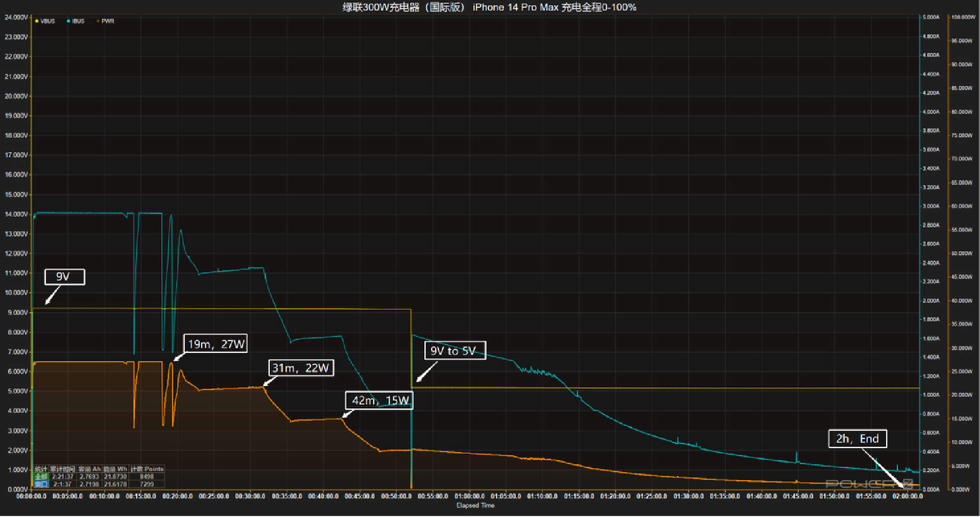Click the 能量 Wh column header
The width and height of the screenshot is (980, 517).
pyautogui.click(x=115, y=469)
